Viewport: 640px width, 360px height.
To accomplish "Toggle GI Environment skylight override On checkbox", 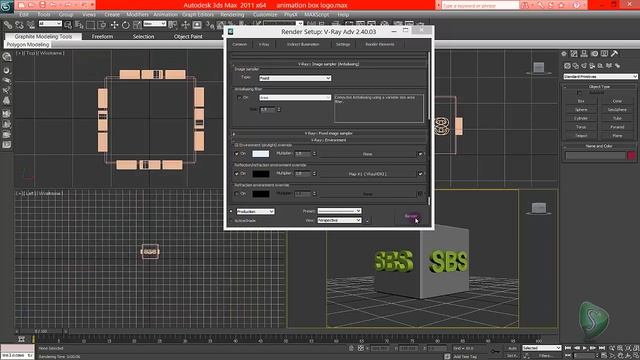I will click(x=237, y=153).
